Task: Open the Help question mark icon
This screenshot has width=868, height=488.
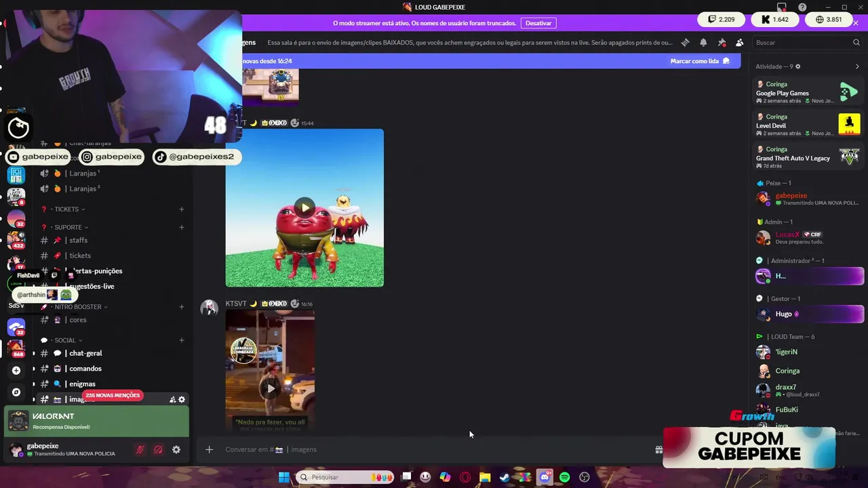Action: [802, 7]
